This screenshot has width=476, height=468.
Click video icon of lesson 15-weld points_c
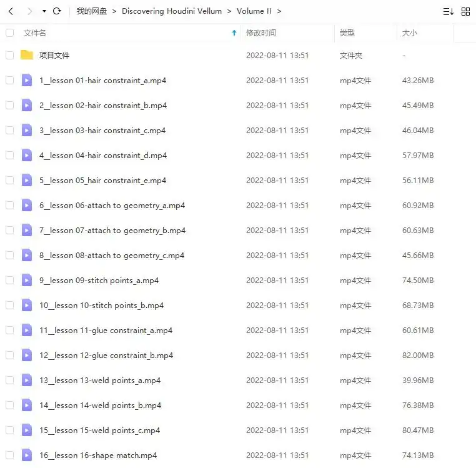coord(27,431)
